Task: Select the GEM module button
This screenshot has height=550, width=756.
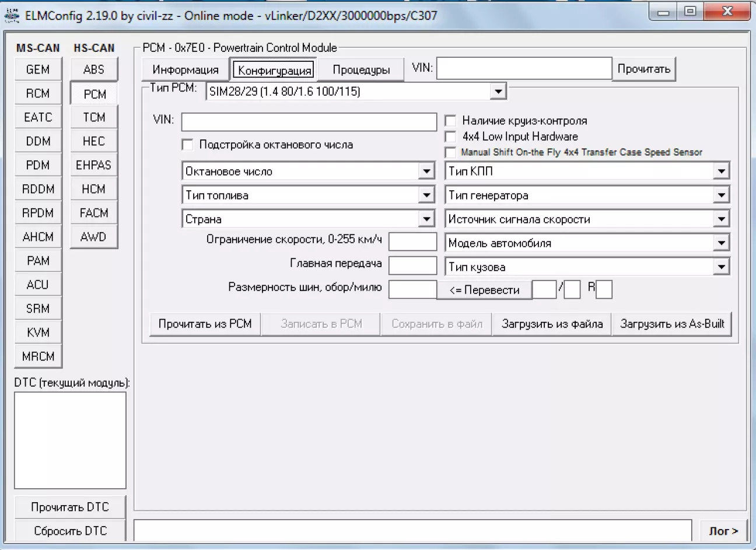Action: click(38, 69)
